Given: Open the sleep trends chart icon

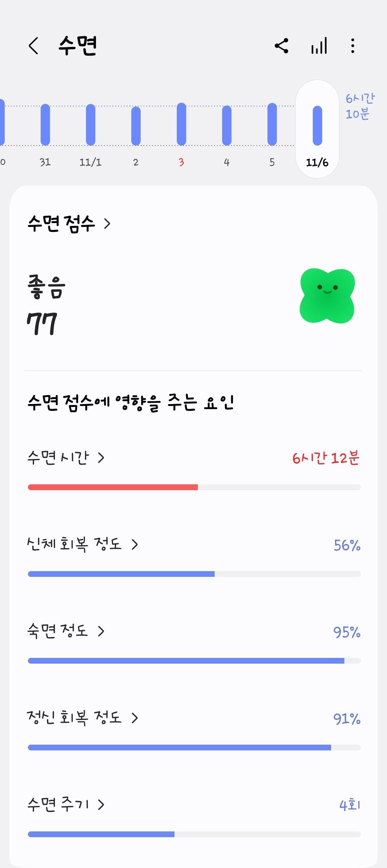Looking at the screenshot, I should click(319, 46).
